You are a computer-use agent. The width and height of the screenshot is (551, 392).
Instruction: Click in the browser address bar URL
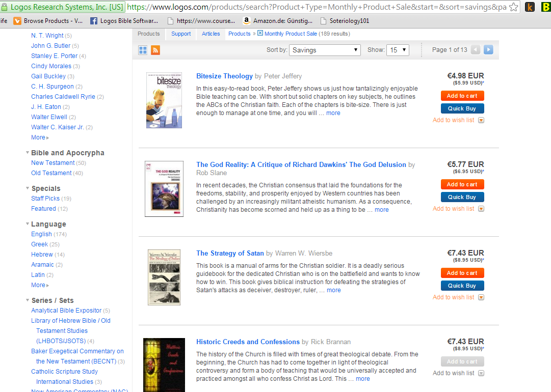click(x=316, y=7)
